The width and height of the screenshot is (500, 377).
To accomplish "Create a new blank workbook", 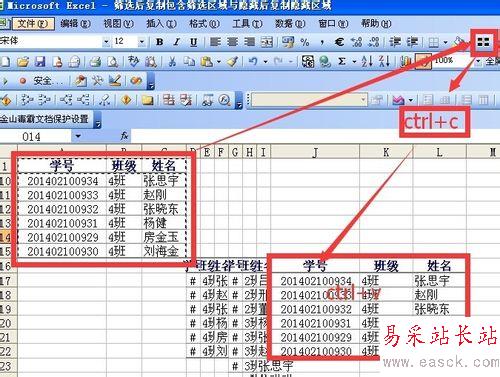I will [x=6, y=62].
